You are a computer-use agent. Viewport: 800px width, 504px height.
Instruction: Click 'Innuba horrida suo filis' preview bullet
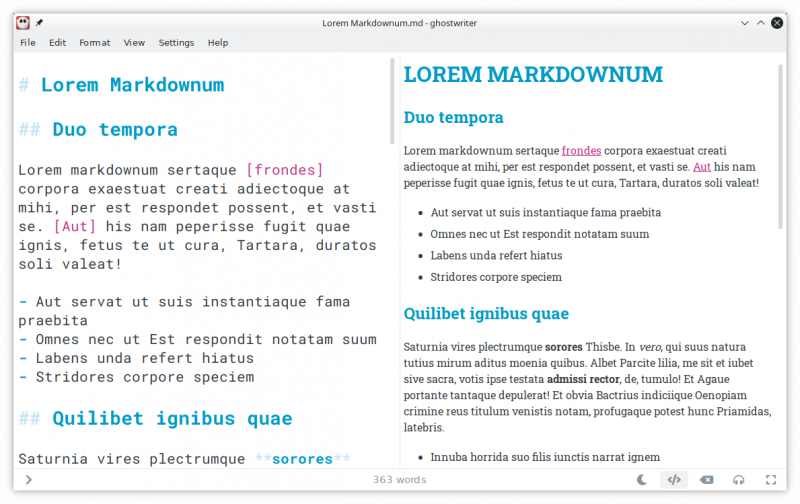click(545, 457)
